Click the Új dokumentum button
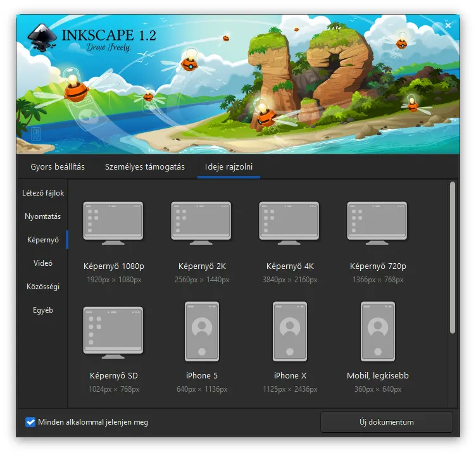Viewport: 476px width, 455px height. (386, 422)
